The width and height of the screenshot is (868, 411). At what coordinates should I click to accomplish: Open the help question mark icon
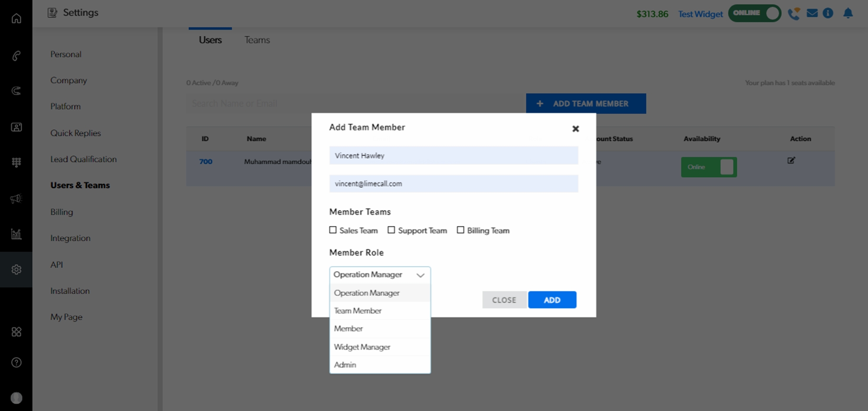(x=16, y=362)
